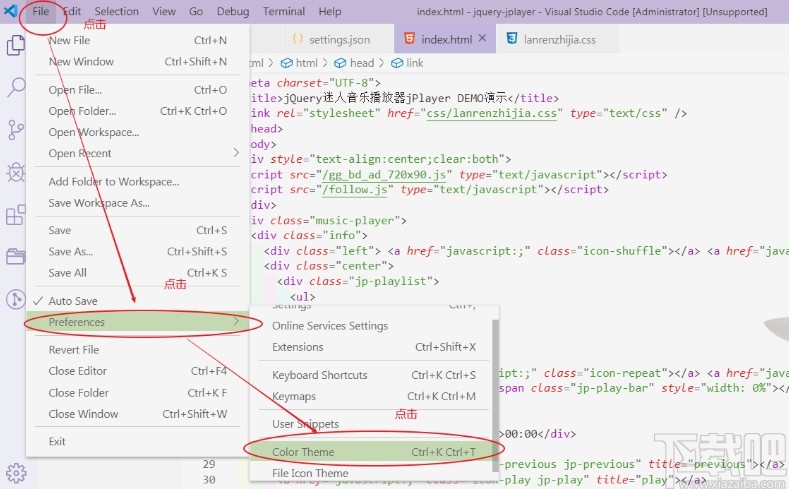Expand the Preferences submenu
Screen dimensions: 789x489
[x=137, y=322]
